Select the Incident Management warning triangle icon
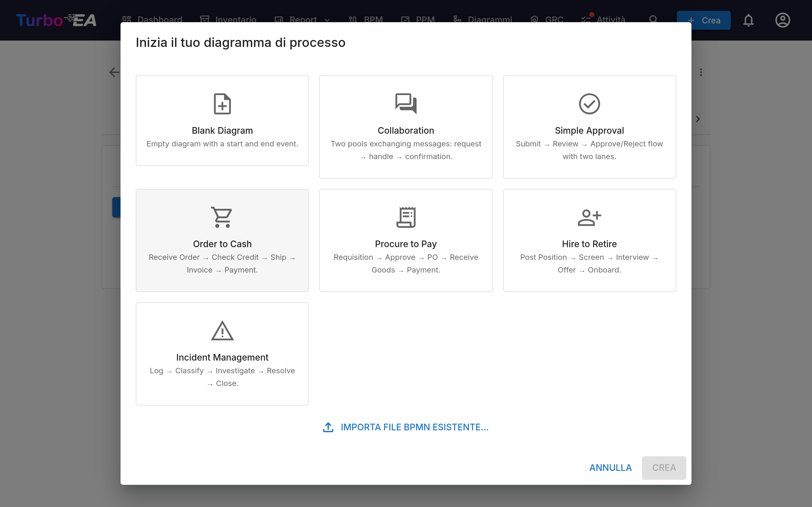Image resolution: width=812 pixels, height=507 pixels. [x=222, y=331]
